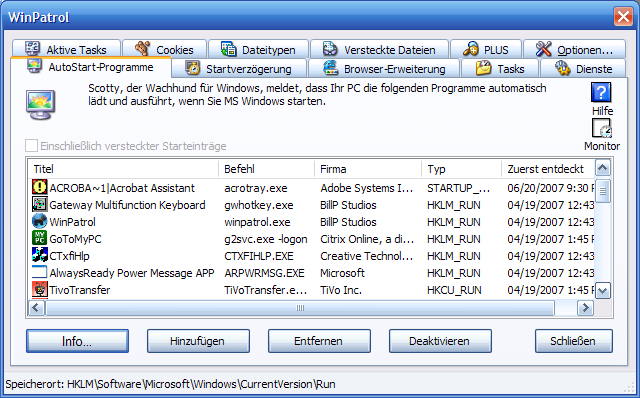
Task: Open the Dienste tab
Action: (x=583, y=68)
